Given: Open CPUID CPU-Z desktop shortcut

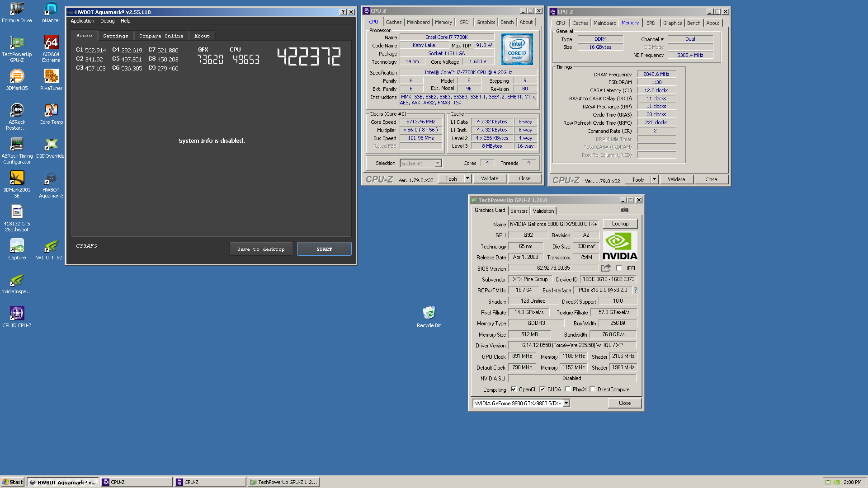Looking at the screenshot, I should (x=17, y=317).
